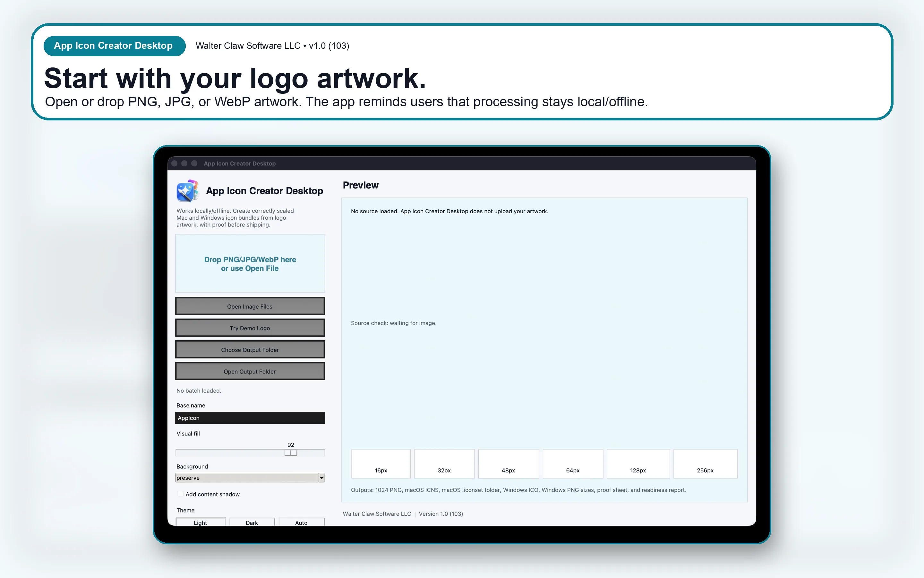The image size is (924, 578).
Task: Enable Add content shadow checkbox
Action: tap(181, 494)
